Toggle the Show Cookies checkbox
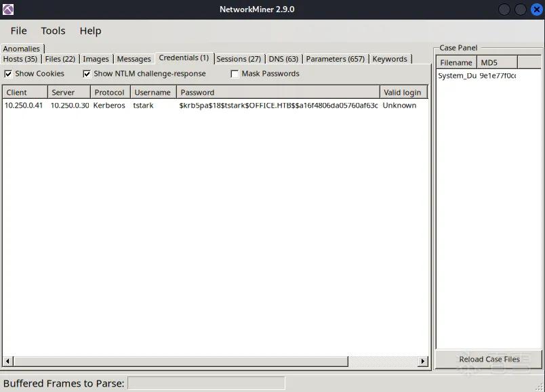Viewport: 545px width, 392px height. point(8,74)
